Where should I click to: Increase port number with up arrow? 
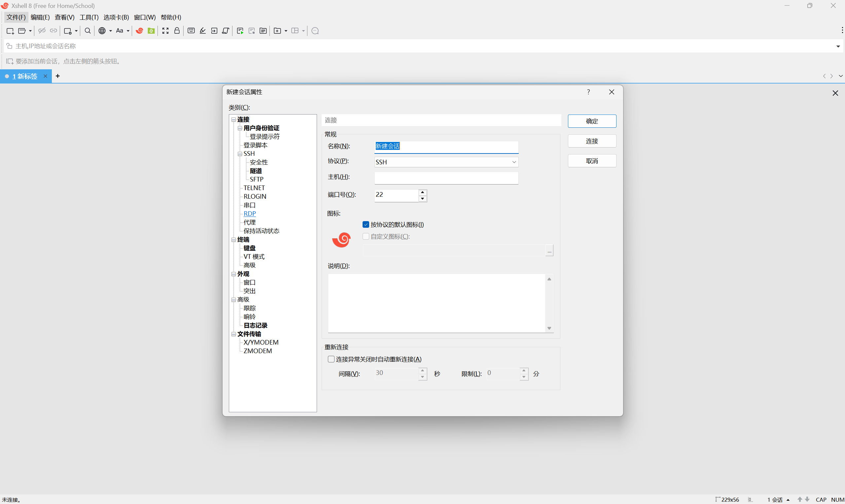coord(422,192)
